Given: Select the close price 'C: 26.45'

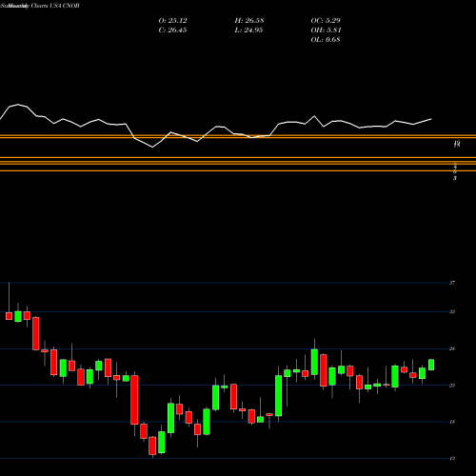Looking at the screenshot, I should [x=172, y=30].
